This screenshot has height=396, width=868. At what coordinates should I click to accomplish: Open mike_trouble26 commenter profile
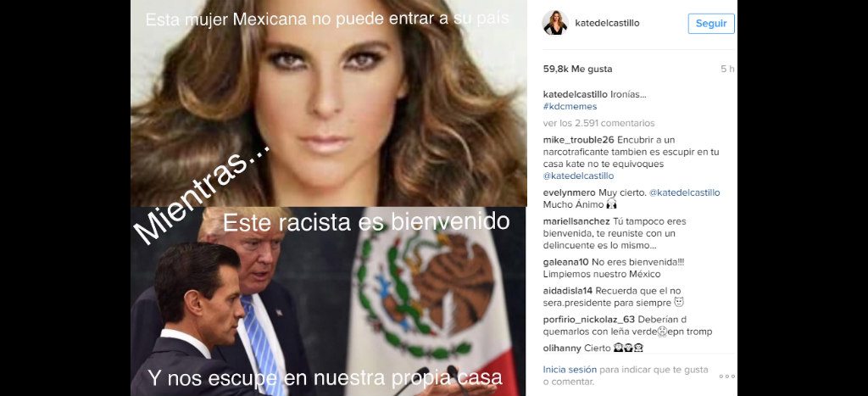click(578, 140)
